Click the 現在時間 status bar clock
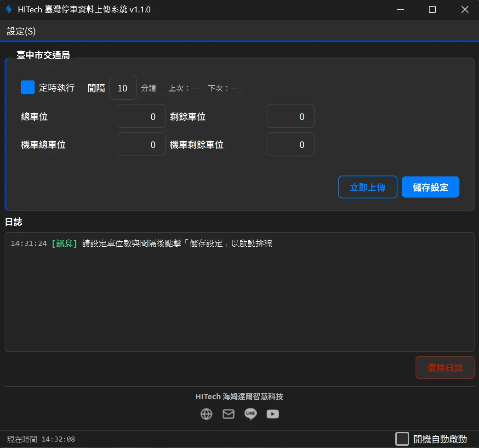479x448 pixels. tap(41, 439)
